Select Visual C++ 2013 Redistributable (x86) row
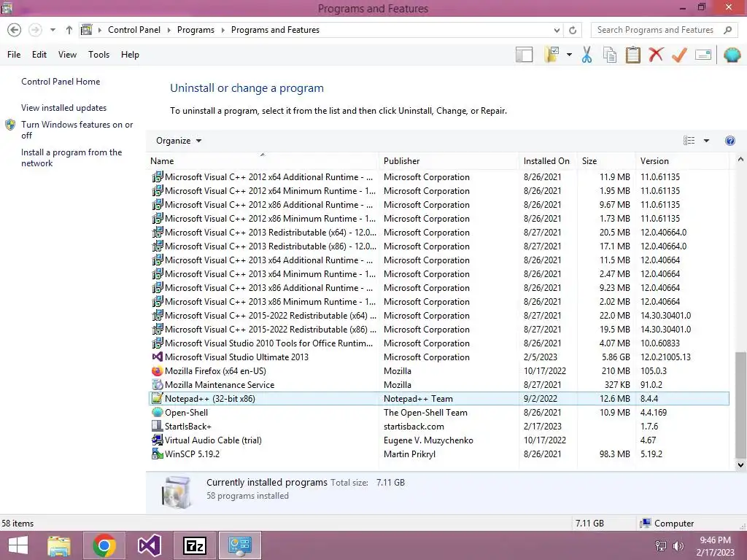This screenshot has width=747, height=560. coord(438,246)
